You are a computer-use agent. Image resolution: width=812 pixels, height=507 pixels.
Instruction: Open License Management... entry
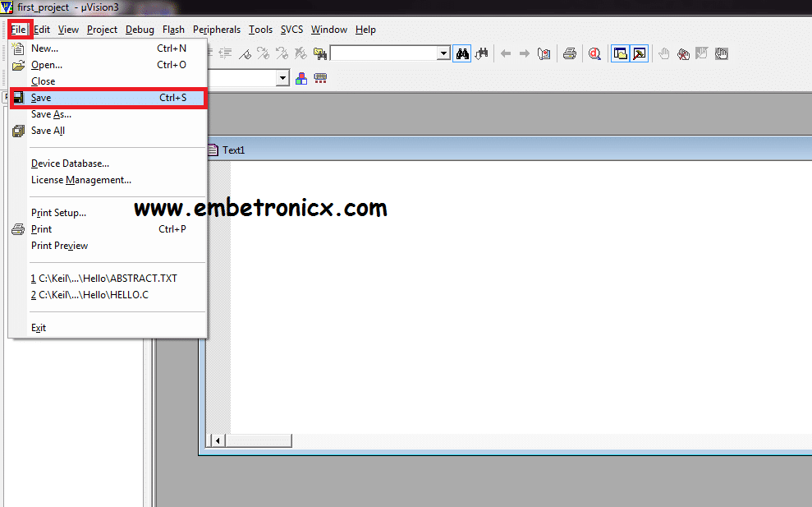108,180
